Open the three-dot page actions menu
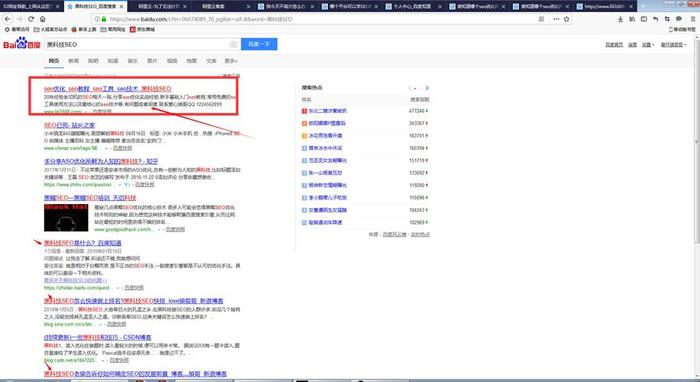This screenshot has height=382, width=700. pyautogui.click(x=556, y=19)
